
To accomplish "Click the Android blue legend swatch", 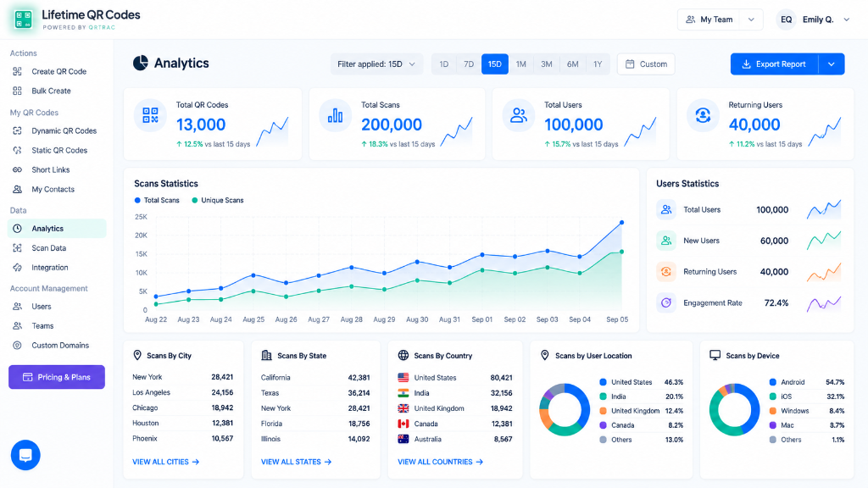I will (772, 382).
